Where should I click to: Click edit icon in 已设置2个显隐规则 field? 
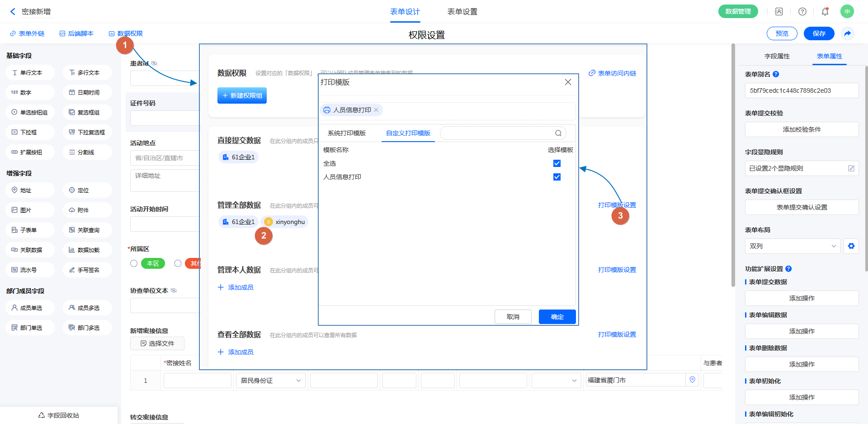point(851,168)
